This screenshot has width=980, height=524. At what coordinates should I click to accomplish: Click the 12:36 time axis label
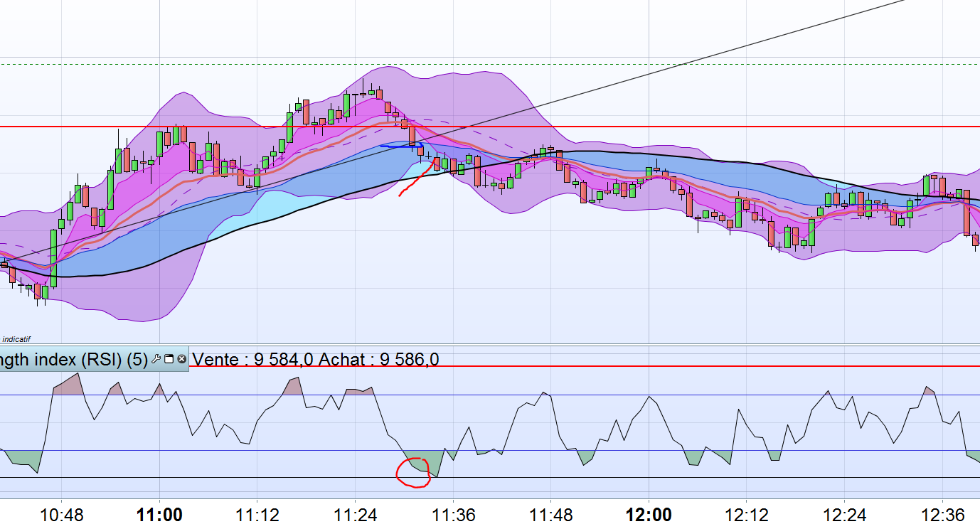(942, 514)
